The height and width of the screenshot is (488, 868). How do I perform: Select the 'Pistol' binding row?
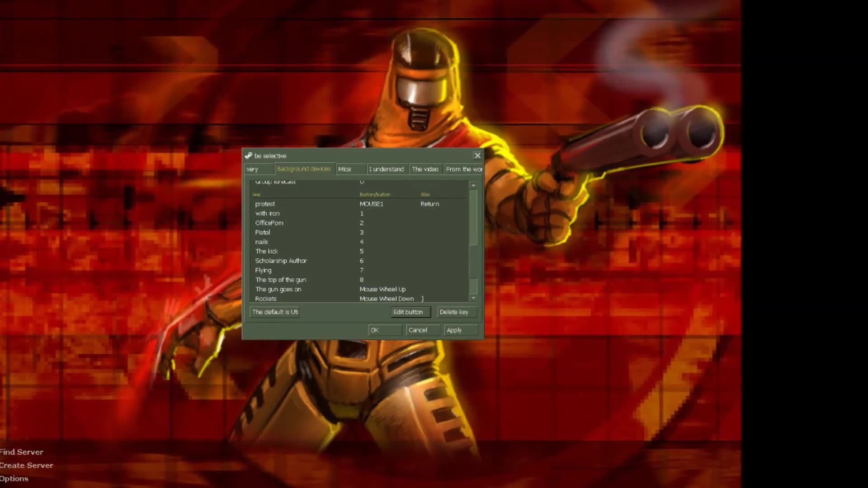pyautogui.click(x=360, y=232)
